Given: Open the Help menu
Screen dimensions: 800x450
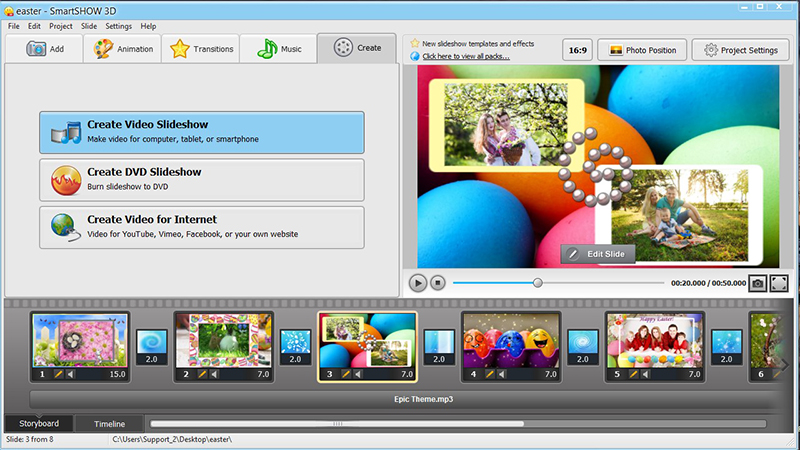Looking at the screenshot, I should point(148,26).
